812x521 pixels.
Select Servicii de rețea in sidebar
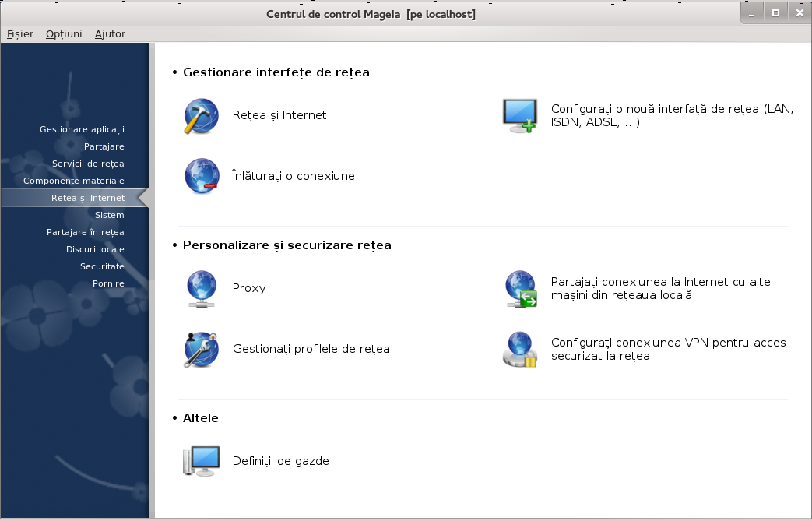88,164
